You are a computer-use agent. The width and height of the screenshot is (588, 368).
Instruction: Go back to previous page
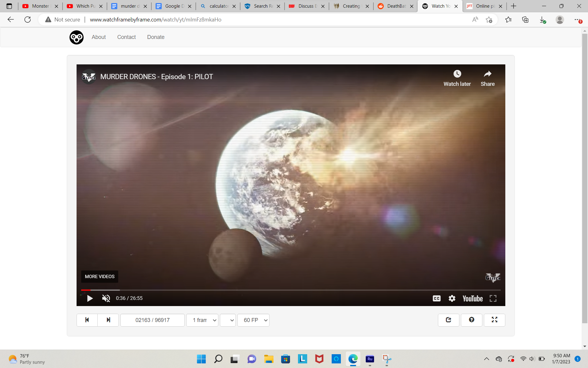coord(11,20)
